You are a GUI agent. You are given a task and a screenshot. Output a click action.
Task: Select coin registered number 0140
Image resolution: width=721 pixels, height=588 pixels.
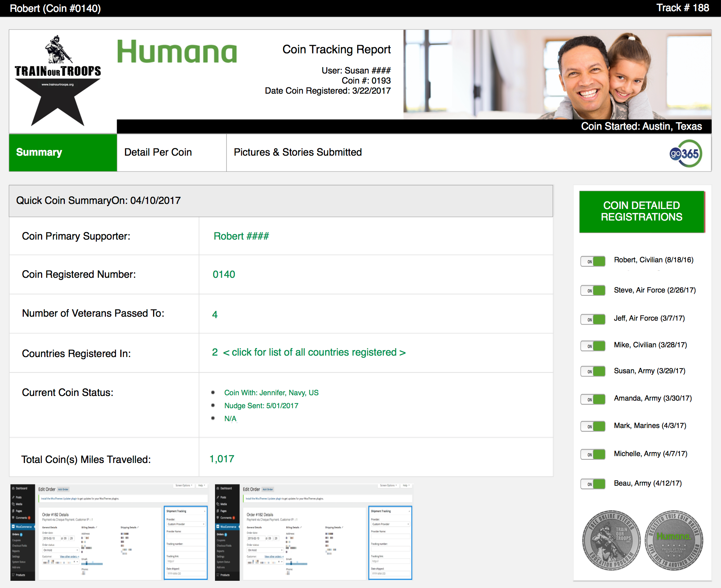[x=224, y=275]
